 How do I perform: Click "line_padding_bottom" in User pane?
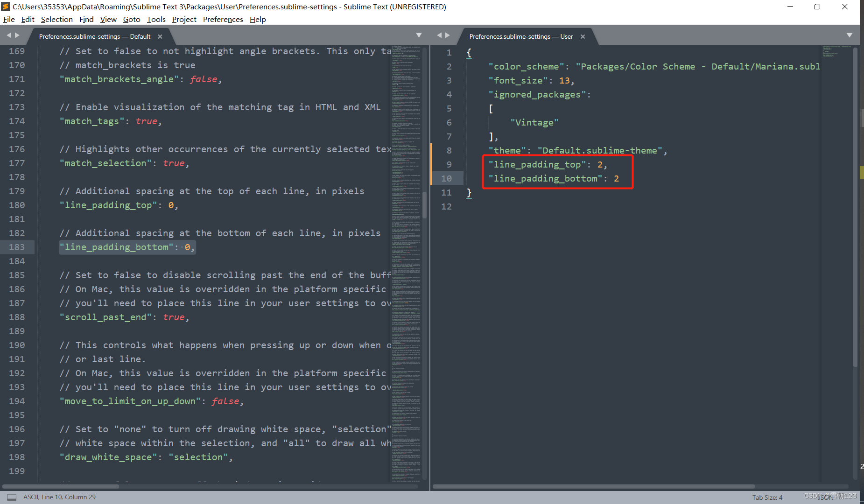click(x=546, y=179)
